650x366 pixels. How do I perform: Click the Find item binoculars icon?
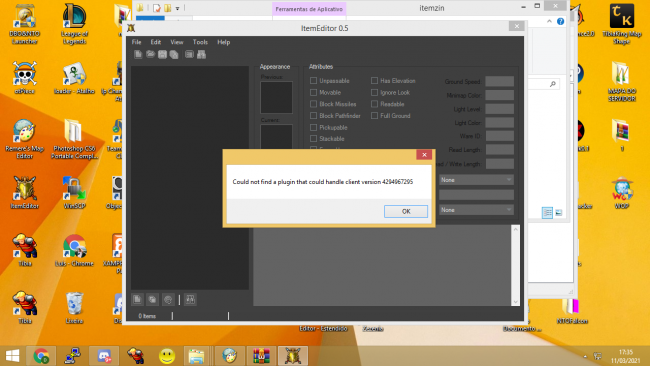201,54
